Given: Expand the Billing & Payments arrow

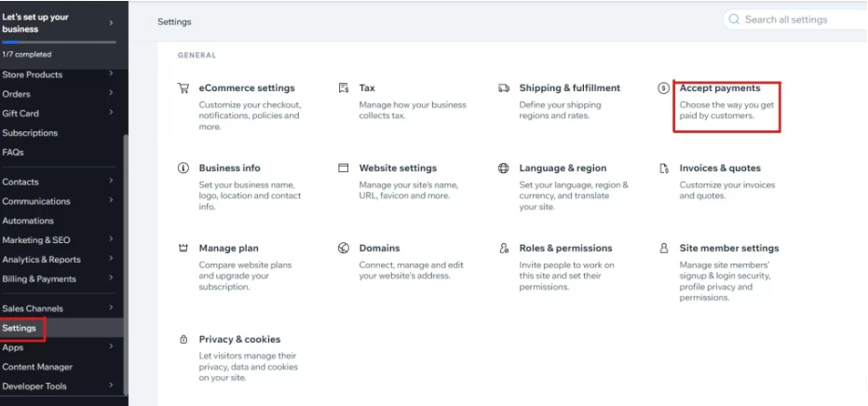Looking at the screenshot, I should coord(111,277).
